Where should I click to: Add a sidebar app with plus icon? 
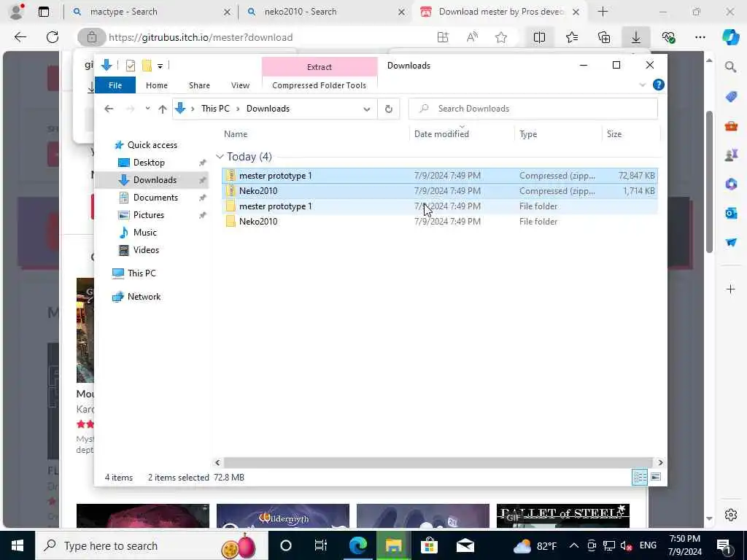[731, 289]
